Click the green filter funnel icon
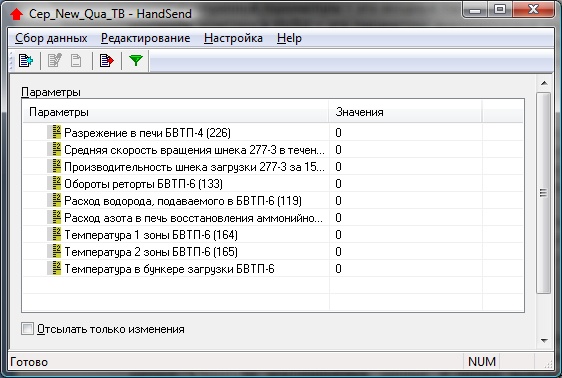 pos(136,60)
